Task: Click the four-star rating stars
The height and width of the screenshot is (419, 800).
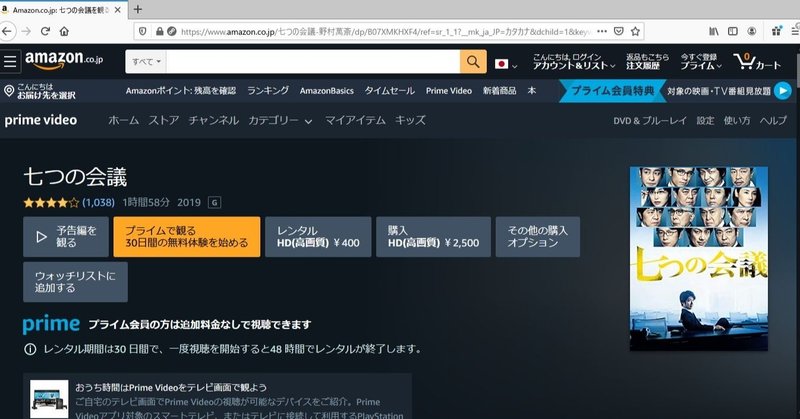Action: 51,203
